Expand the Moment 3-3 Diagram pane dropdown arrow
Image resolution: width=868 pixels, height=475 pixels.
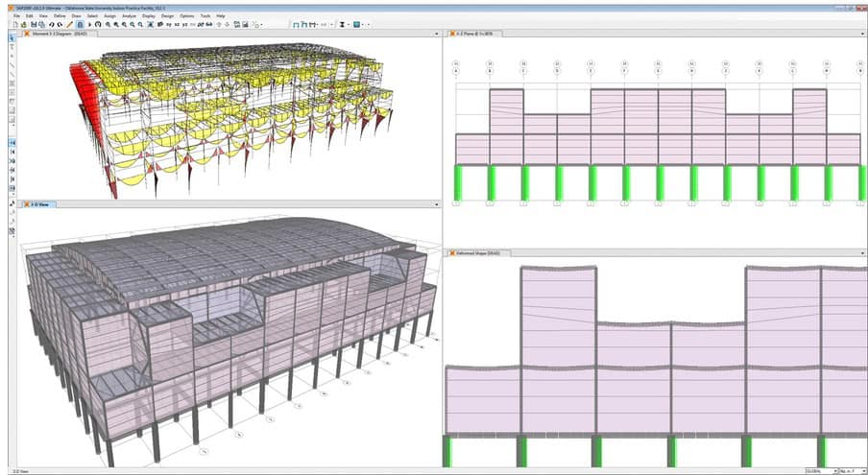point(435,34)
